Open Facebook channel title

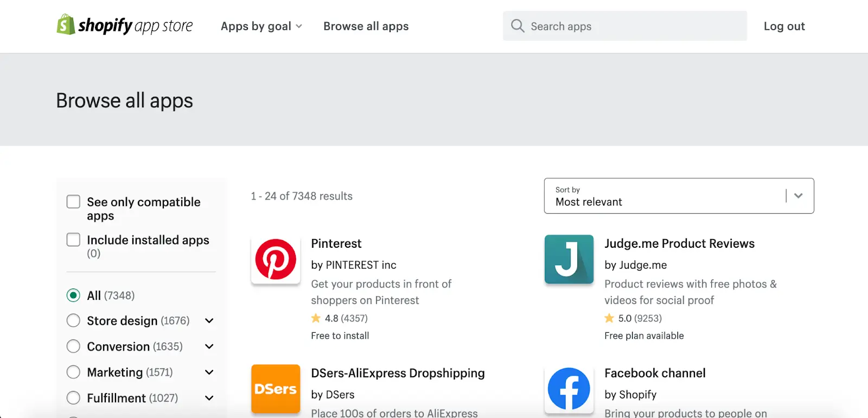pos(655,373)
